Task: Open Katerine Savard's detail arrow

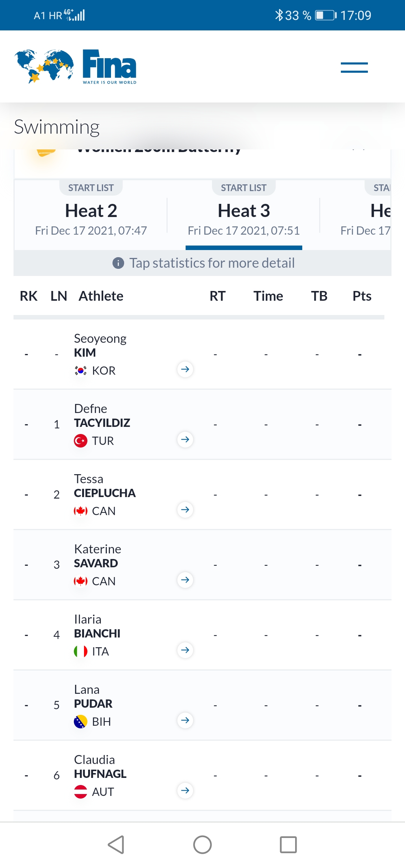Action: point(185,580)
